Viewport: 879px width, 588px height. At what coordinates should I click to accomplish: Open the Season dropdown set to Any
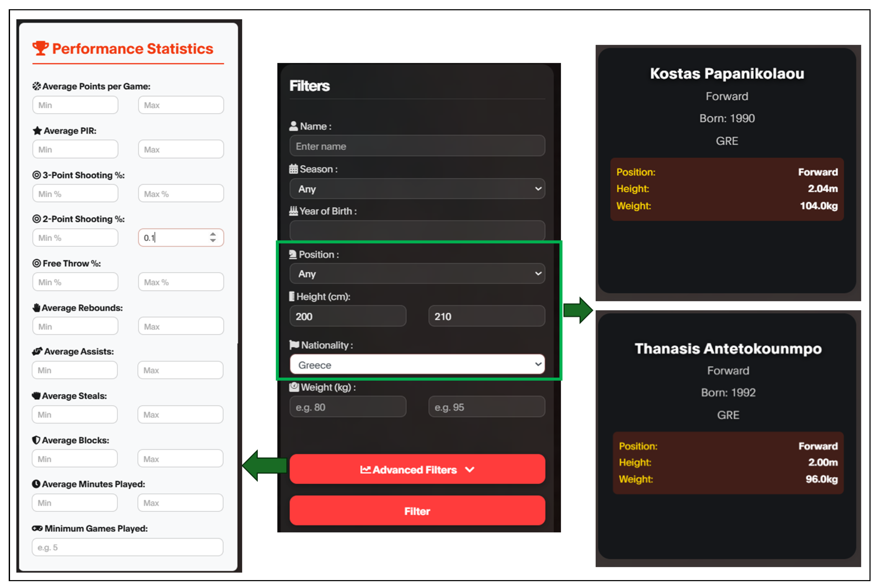point(417,189)
